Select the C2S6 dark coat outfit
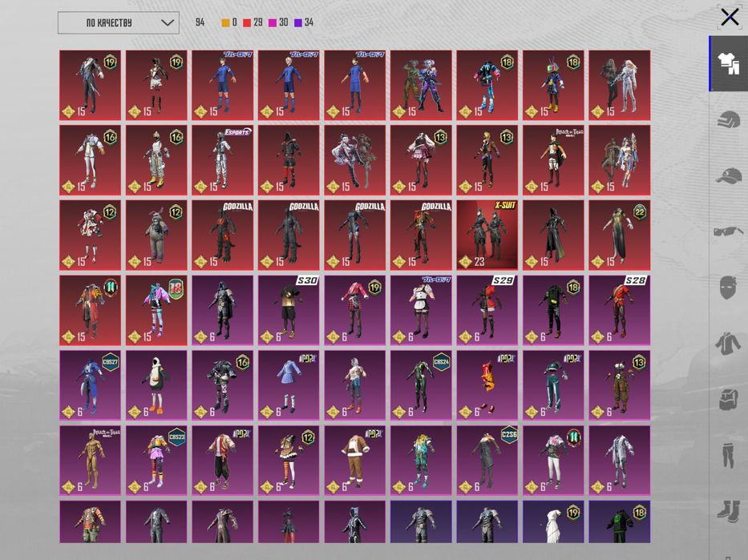748x560 pixels. [487, 460]
